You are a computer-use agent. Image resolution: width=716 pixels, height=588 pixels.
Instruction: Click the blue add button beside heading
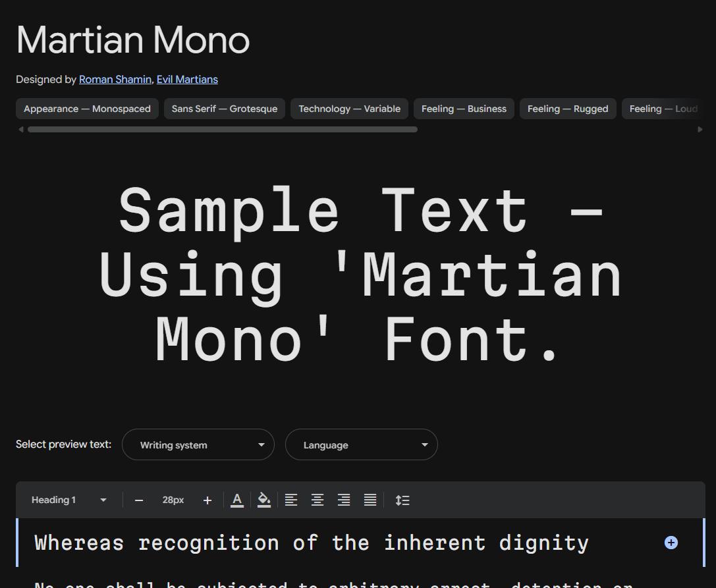(x=671, y=543)
